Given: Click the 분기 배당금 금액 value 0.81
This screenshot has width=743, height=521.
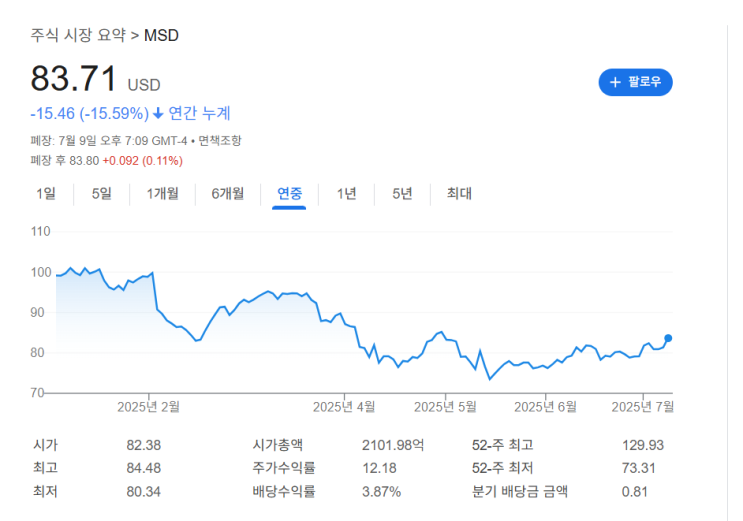Looking at the screenshot, I should tap(634, 492).
